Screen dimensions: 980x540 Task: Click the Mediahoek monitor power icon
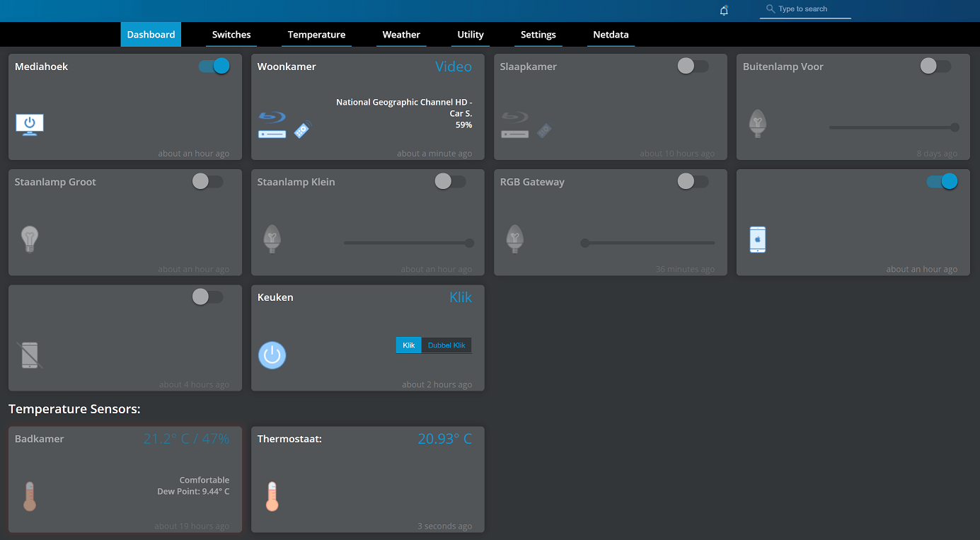coord(30,125)
